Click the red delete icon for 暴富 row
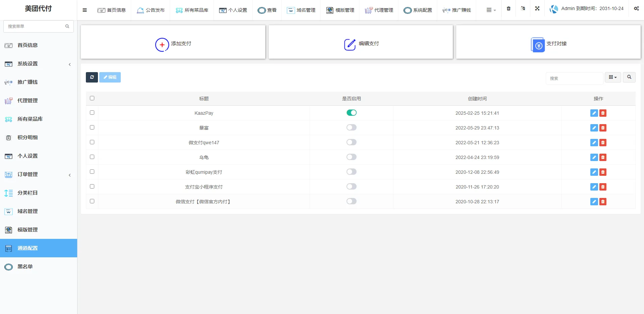 coord(603,128)
